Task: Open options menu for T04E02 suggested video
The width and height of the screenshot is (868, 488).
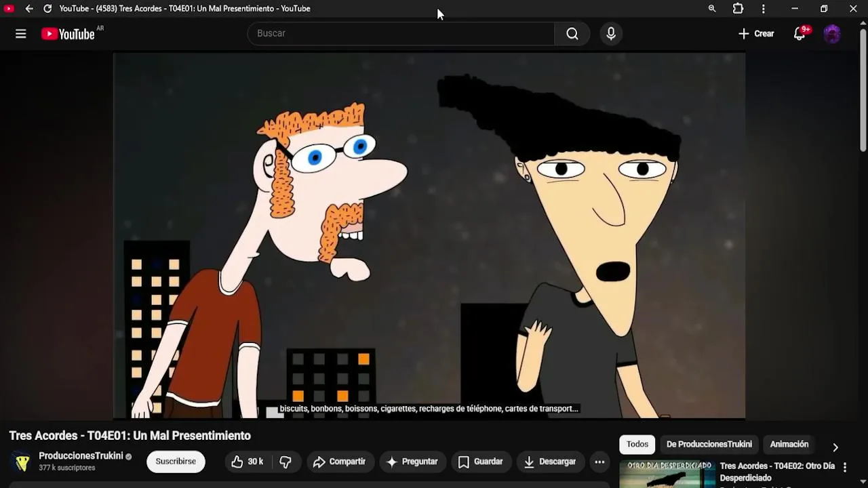Action: point(845,467)
